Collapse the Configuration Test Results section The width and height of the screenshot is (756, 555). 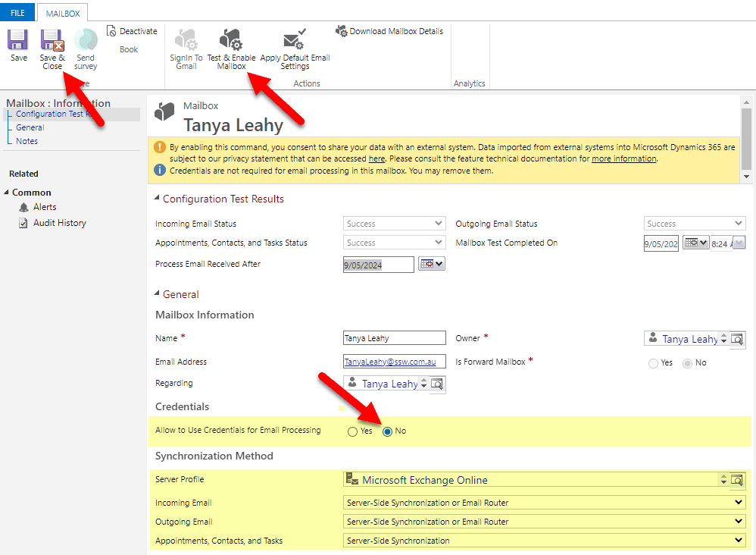(x=157, y=199)
